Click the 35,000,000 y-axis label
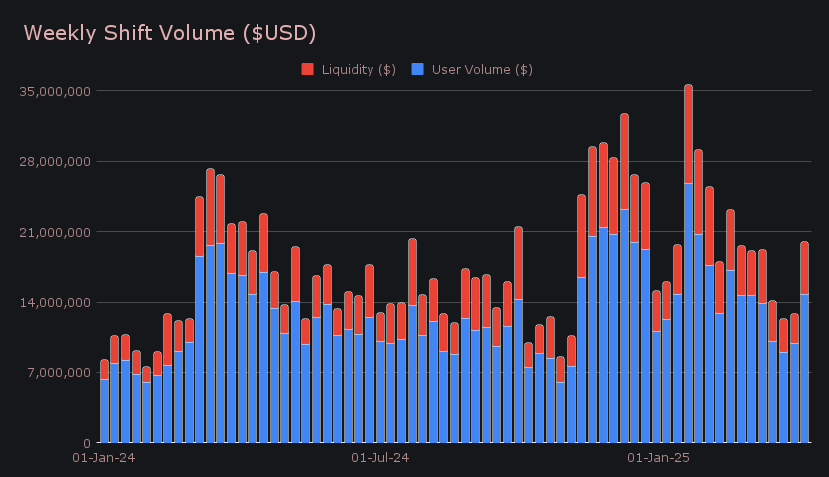The height and width of the screenshot is (477, 829). (55, 91)
